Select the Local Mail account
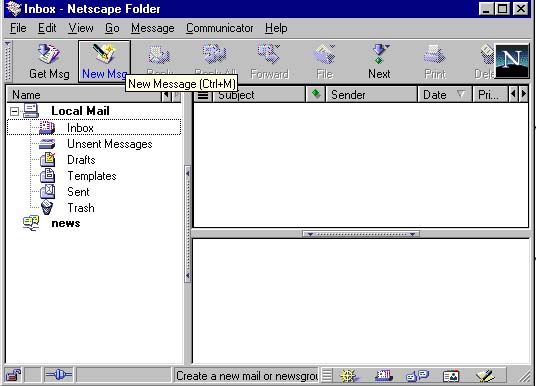This screenshot has height=386, width=536. 80,111
